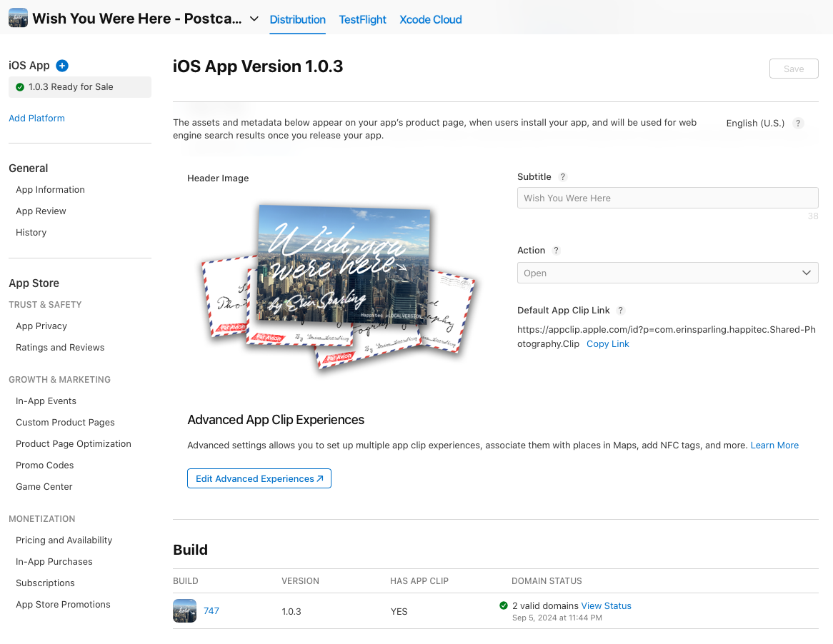833x644 pixels.
Task: Click into the Subtitle text field
Action: tap(667, 198)
